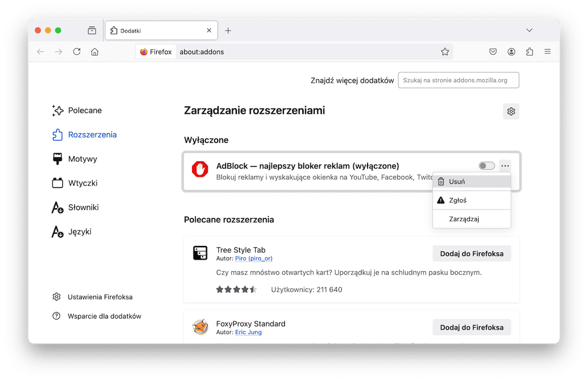Open the extensions gear tools menu
588x381 pixels.
(x=511, y=111)
